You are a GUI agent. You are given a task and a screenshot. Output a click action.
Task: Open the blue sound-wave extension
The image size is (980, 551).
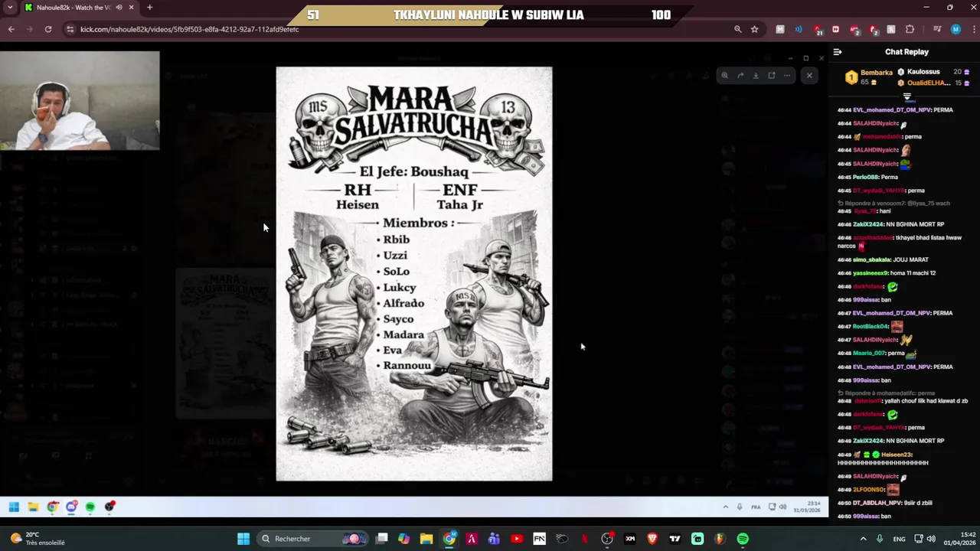[799, 29]
